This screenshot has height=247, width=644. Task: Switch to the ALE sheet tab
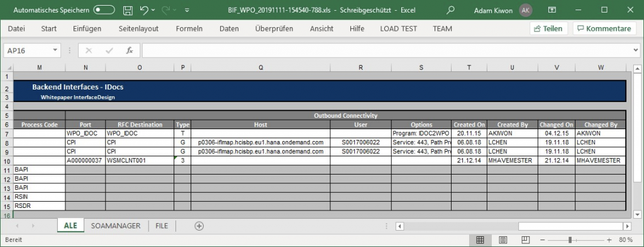click(x=70, y=226)
